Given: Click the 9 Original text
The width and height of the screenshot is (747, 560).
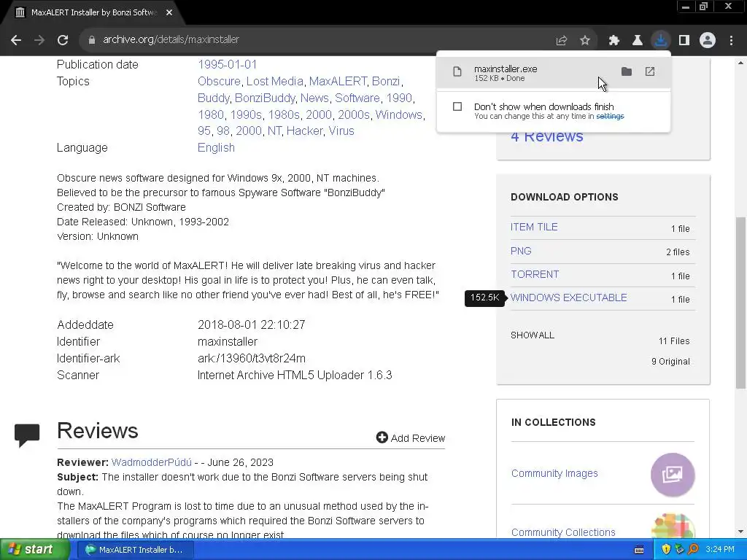Looking at the screenshot, I should pos(671,362).
